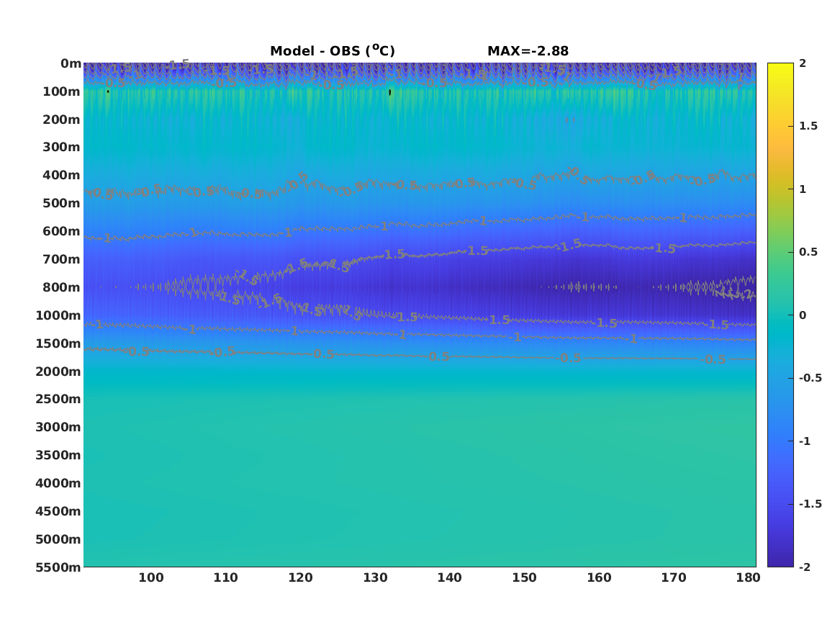Select the "100m" depth axis label
This screenshot has width=840, height=630.
point(62,91)
